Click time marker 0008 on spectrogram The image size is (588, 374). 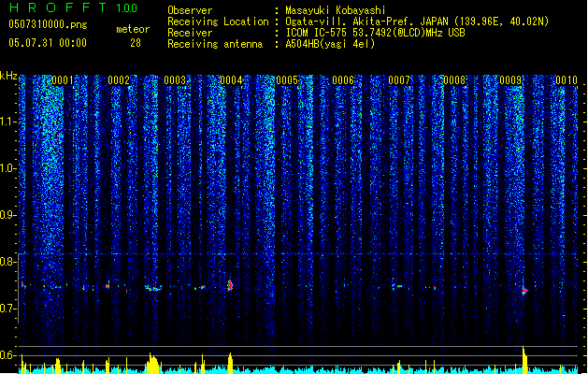coord(454,80)
